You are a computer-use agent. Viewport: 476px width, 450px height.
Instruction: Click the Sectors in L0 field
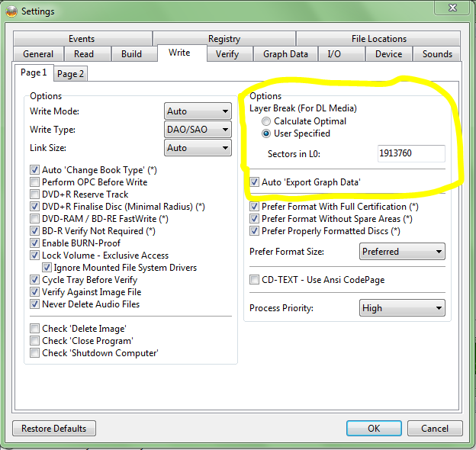[411, 153]
